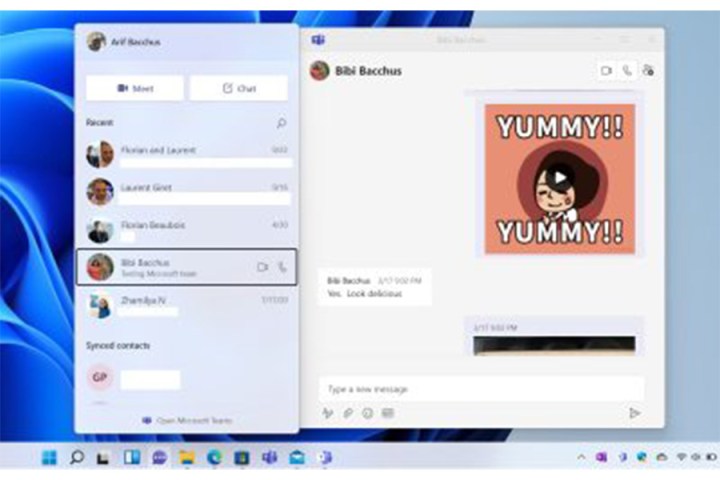The image size is (720, 480).
Task: Open the Zhamilya N conversation
Action: [x=187, y=305]
